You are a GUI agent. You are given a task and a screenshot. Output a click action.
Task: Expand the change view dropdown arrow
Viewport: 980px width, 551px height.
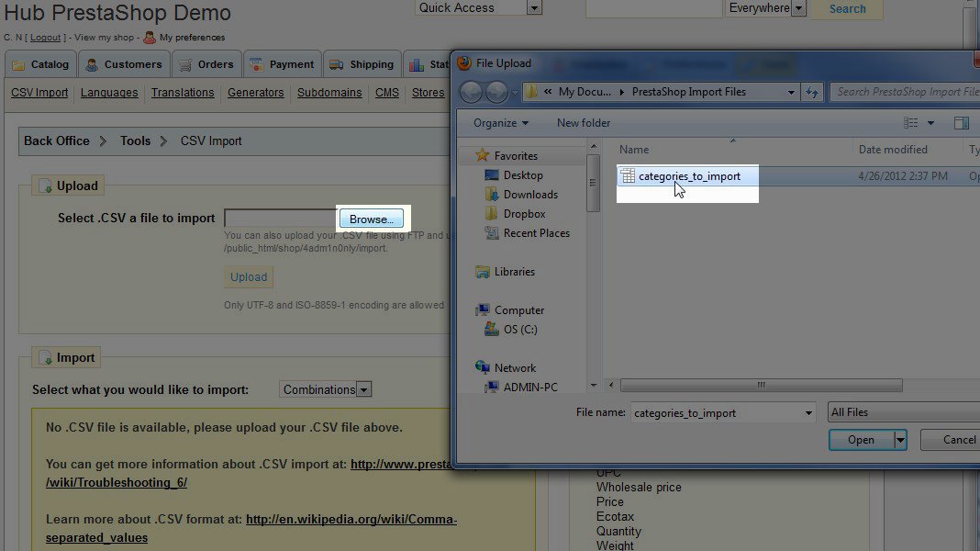click(x=930, y=123)
